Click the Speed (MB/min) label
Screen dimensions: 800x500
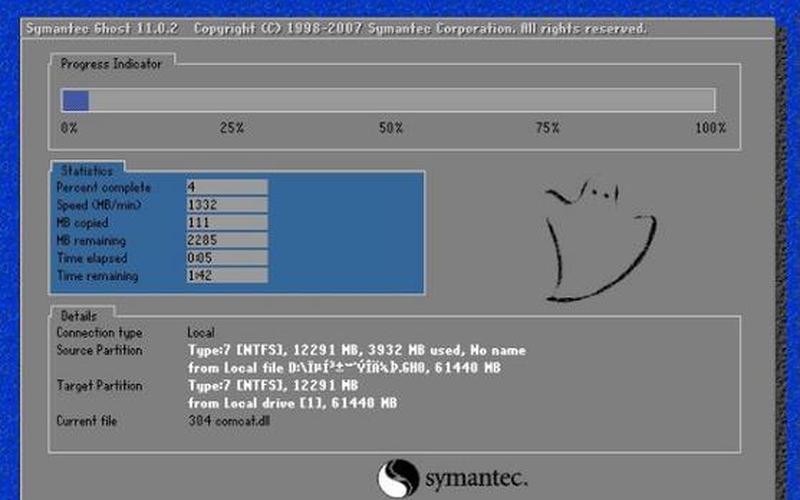tap(98, 205)
